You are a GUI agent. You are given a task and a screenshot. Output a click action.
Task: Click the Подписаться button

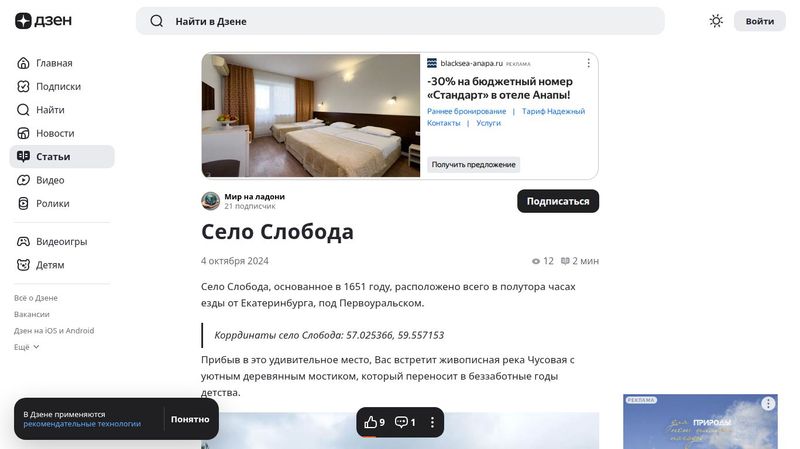558,201
